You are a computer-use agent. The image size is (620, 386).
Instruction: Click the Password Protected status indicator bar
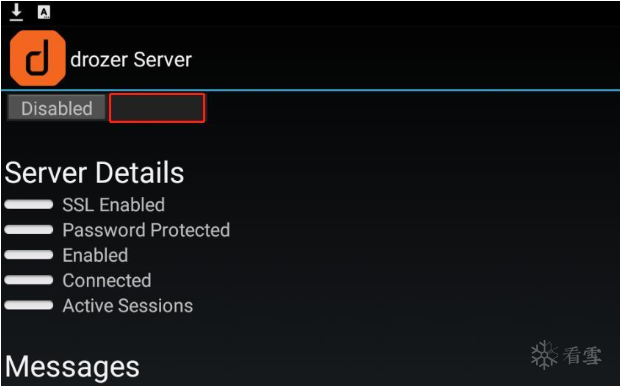pos(28,230)
